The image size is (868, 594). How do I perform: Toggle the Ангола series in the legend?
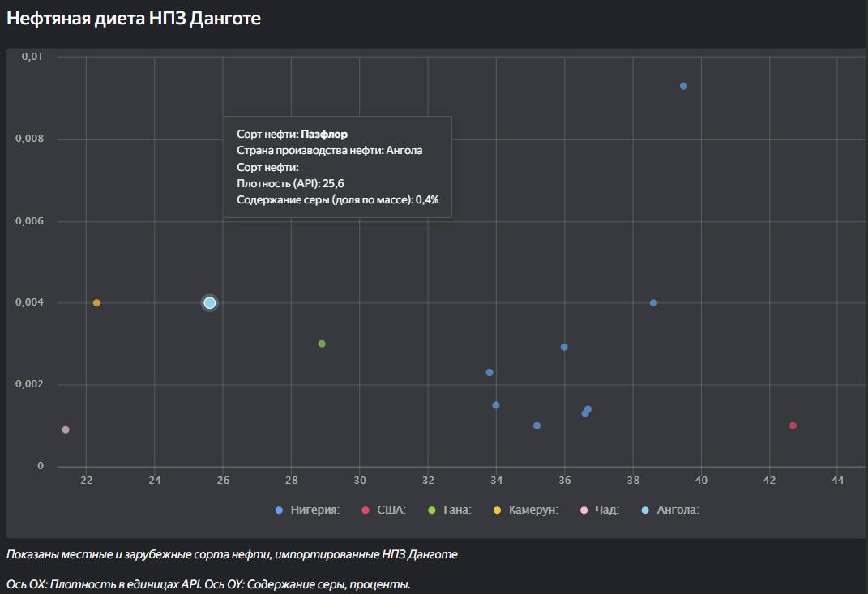[x=669, y=510]
